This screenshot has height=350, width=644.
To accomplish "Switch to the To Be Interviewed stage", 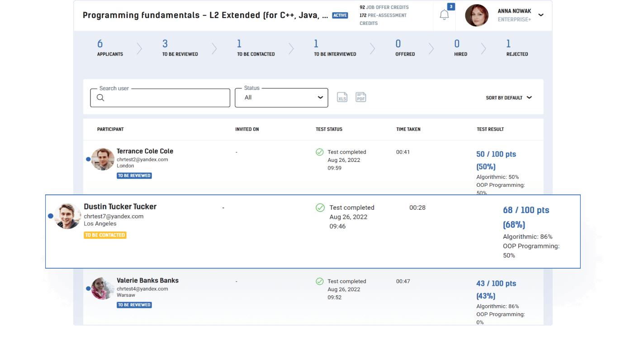I will pyautogui.click(x=335, y=48).
